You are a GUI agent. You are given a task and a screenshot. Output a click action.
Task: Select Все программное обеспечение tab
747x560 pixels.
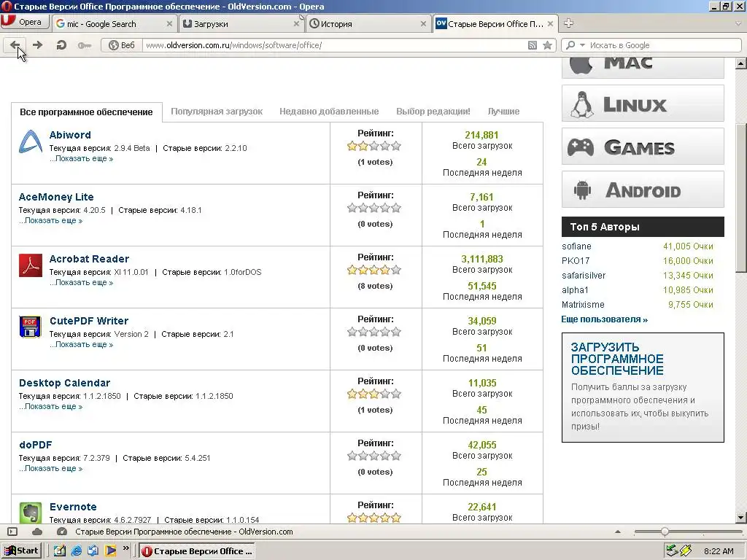coord(86,112)
